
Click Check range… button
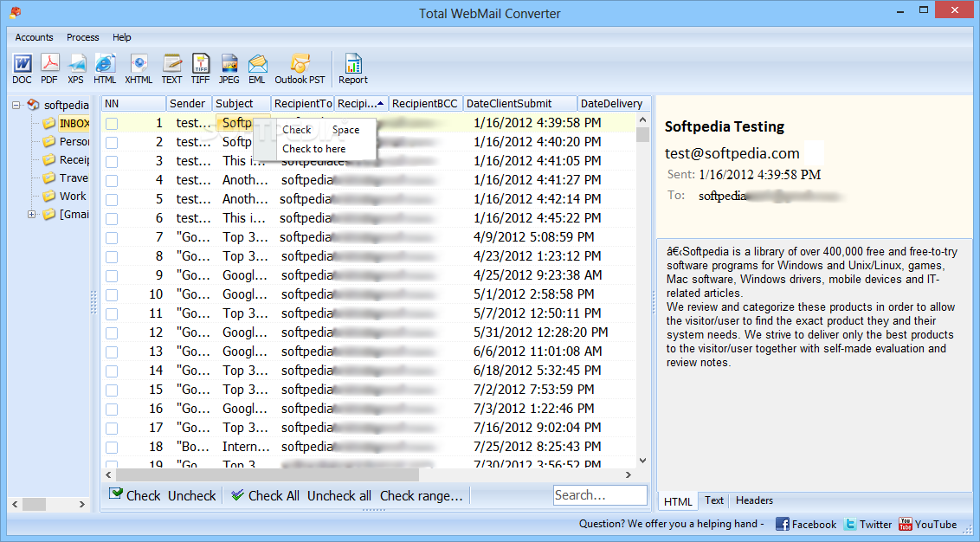coord(422,496)
